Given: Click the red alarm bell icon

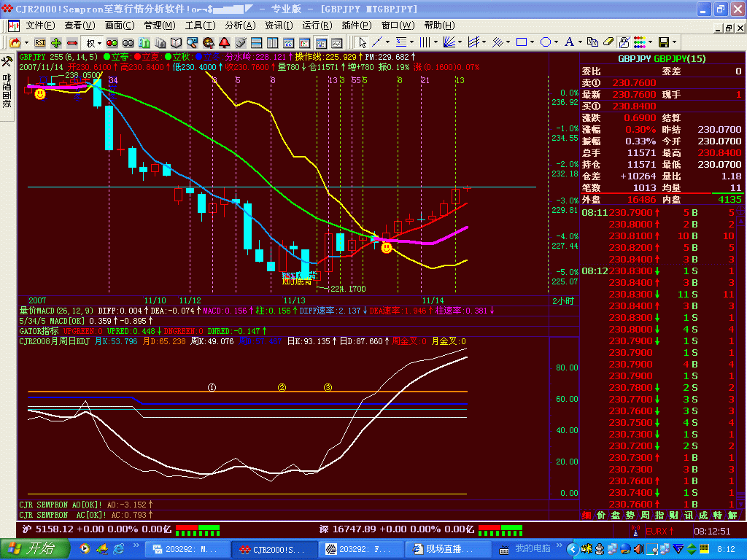Looking at the screenshot, I should click(224, 43).
